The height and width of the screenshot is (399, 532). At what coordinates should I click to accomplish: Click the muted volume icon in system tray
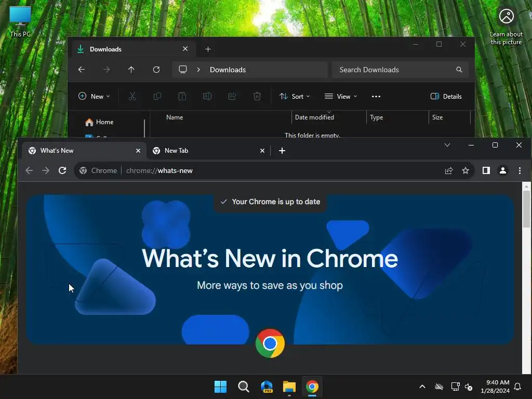469,387
